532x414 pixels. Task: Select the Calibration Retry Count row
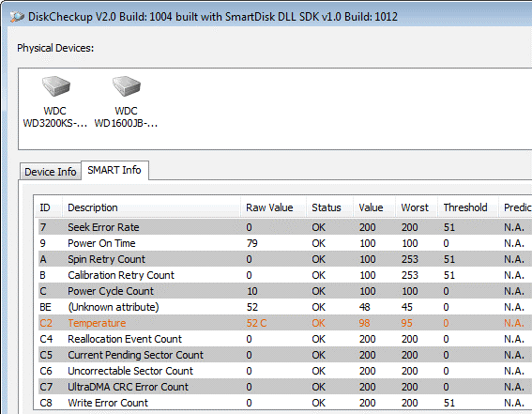pos(285,275)
